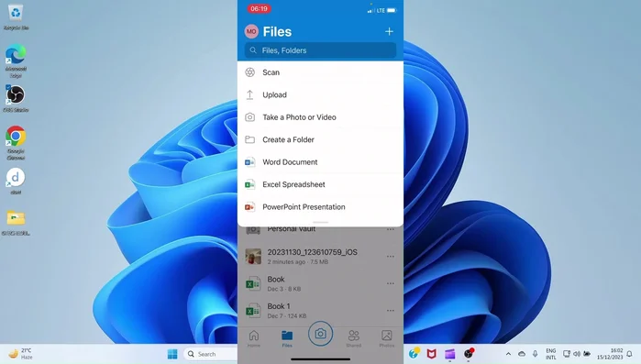Image resolution: width=641 pixels, height=364 pixels.
Task: Open the volume icon in system tray
Action: tap(577, 354)
